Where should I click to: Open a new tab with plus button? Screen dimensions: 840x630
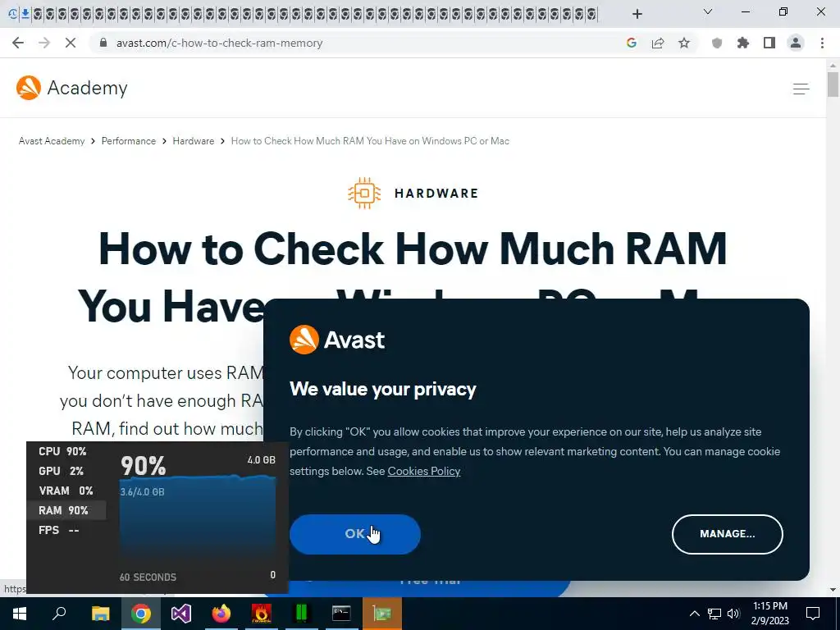coord(637,14)
